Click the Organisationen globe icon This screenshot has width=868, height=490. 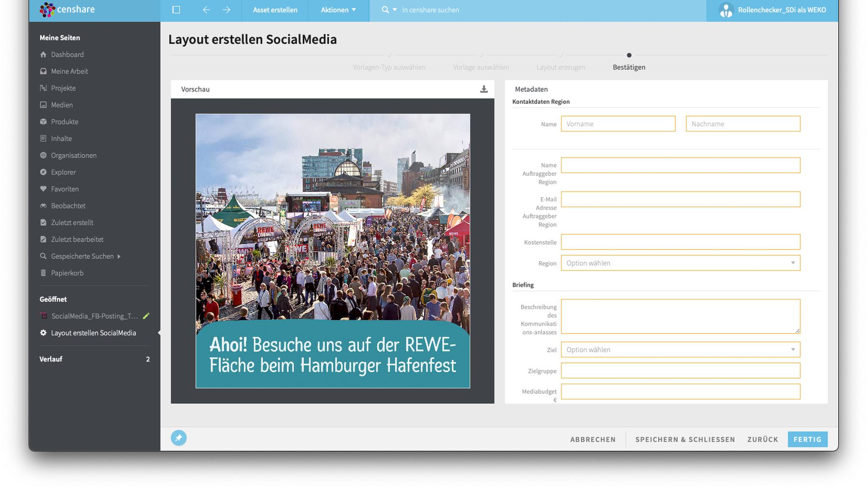[43, 155]
